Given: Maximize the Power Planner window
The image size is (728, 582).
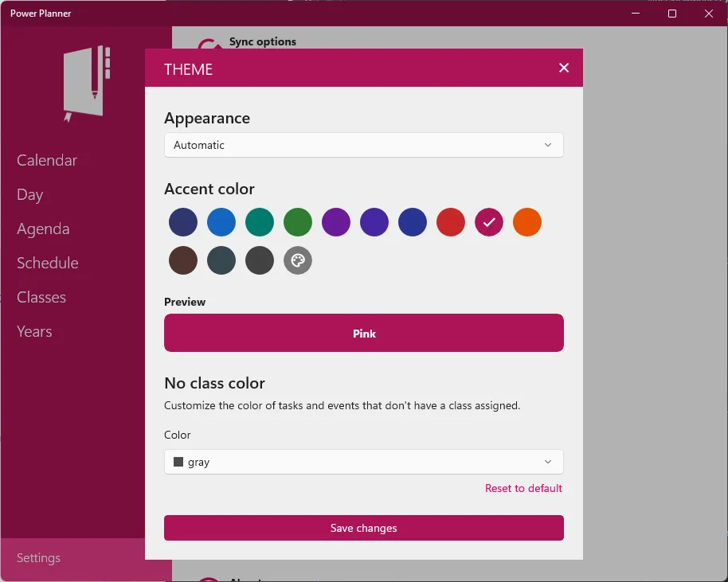Looking at the screenshot, I should [x=671, y=14].
